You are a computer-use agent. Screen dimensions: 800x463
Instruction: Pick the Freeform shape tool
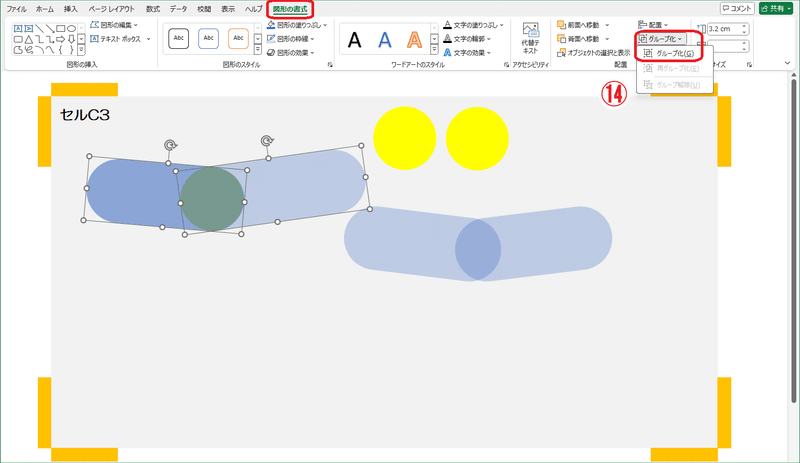tap(18, 50)
